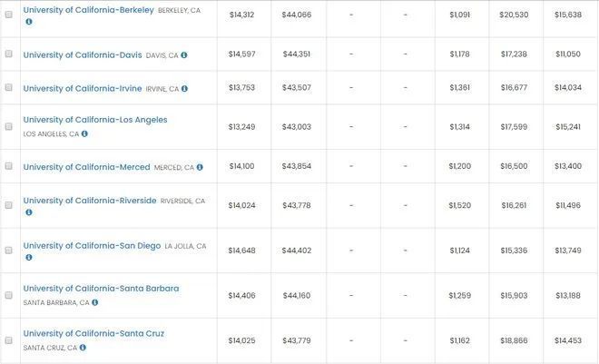Click the info icon beside Santa Cruz, CA
This screenshot has height=364, width=599.
pyautogui.click(x=83, y=348)
